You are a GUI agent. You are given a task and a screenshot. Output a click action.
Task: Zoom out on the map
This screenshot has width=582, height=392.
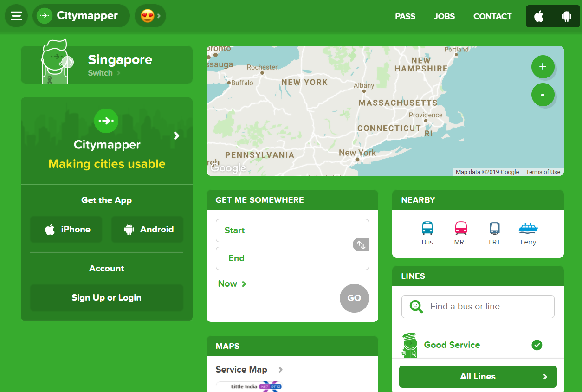543,95
